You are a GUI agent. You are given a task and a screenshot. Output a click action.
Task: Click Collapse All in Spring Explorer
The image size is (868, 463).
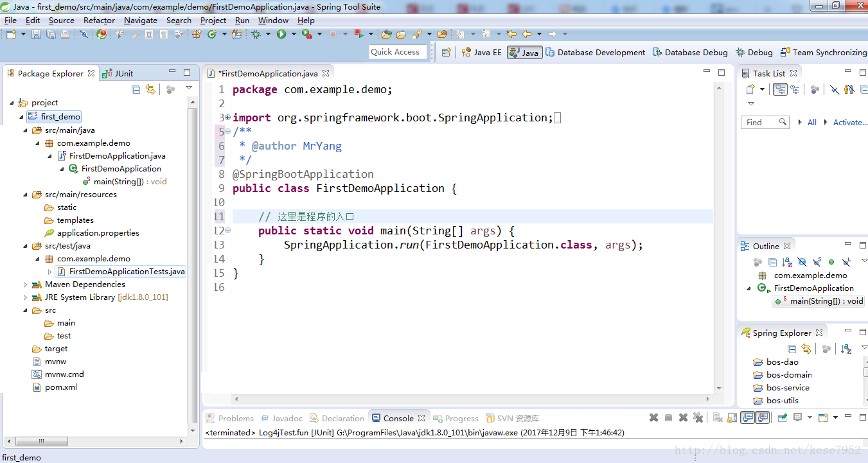(x=792, y=349)
